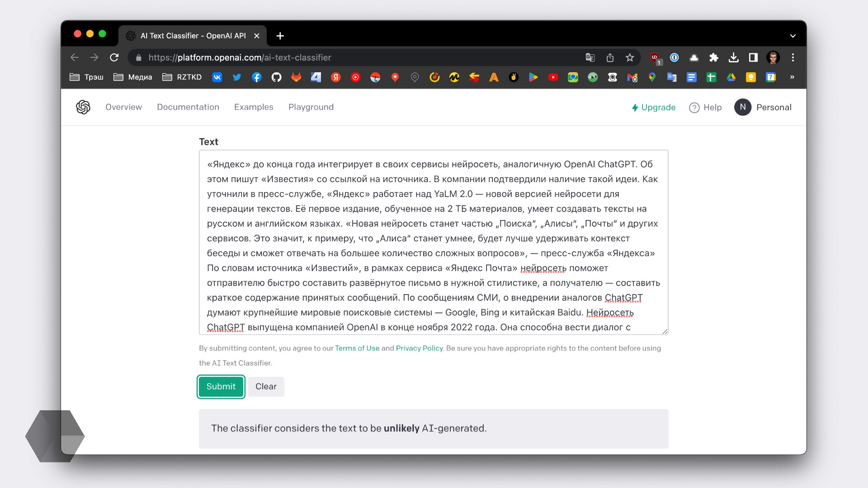Open the uBlock Origin extension icon
Screen dimensions: 868x488
tap(655, 58)
